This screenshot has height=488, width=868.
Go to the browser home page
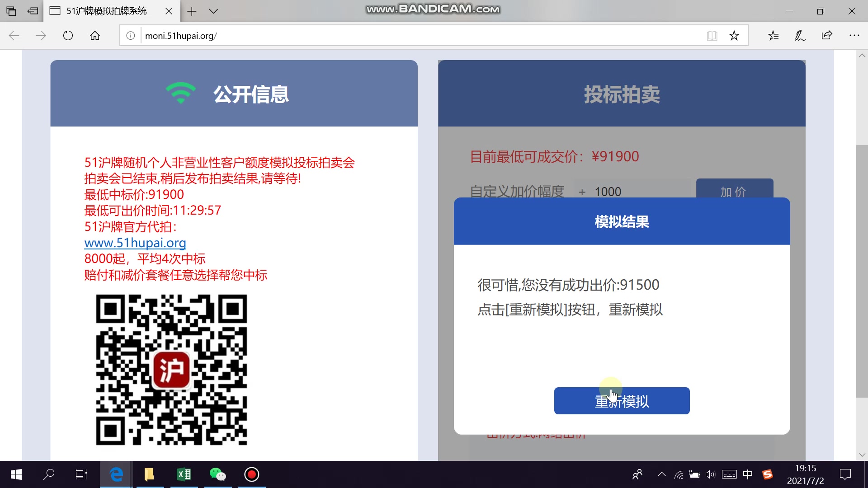click(x=95, y=36)
